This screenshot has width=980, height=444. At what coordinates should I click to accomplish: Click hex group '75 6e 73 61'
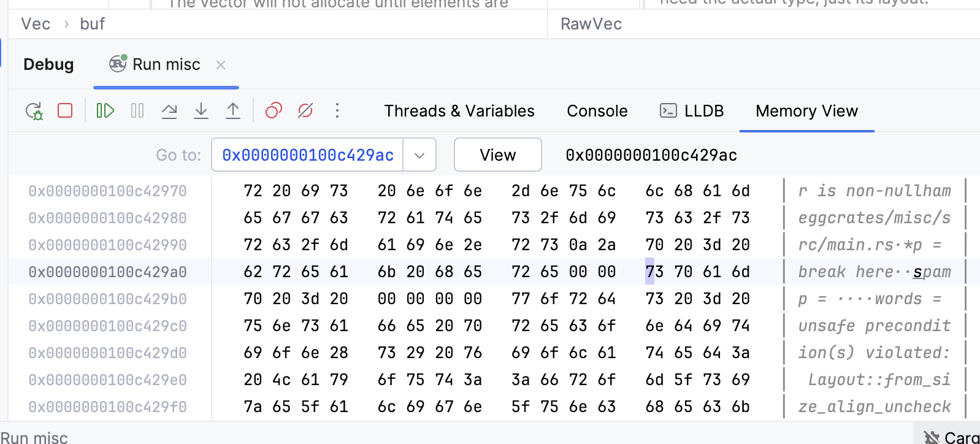point(296,326)
